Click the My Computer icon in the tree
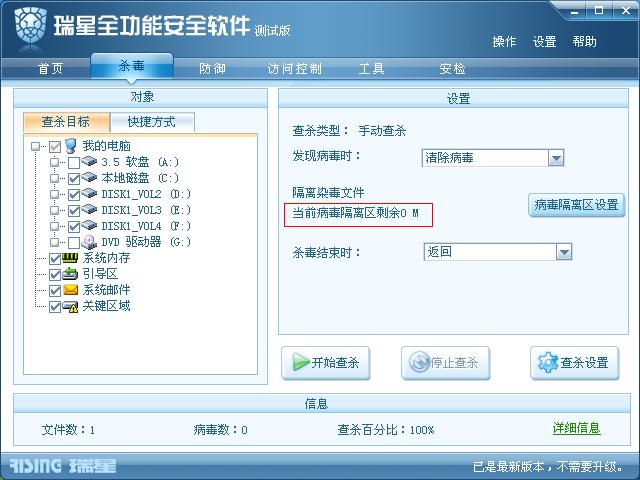The width and height of the screenshot is (640, 480). tap(71, 146)
